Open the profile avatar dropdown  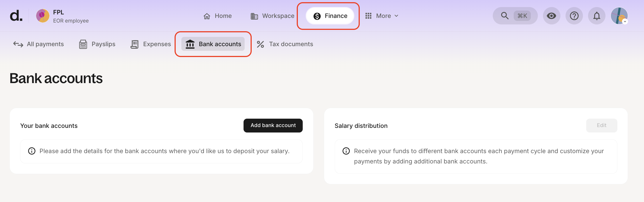(619, 16)
